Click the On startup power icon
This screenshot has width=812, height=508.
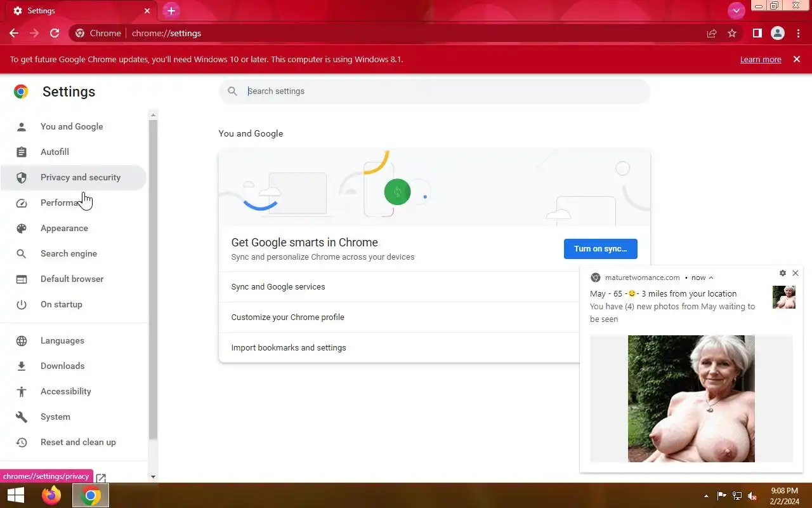(x=22, y=304)
